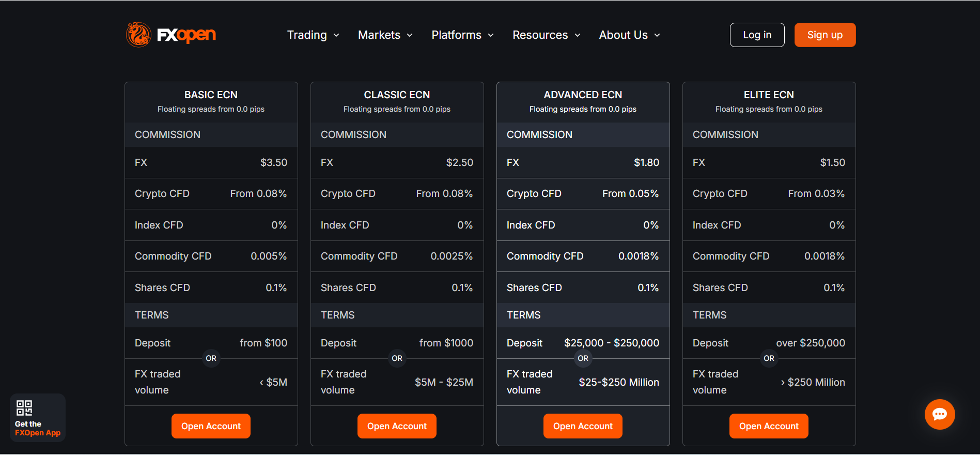The width and height of the screenshot is (980, 455).
Task: Click the $3.50 FX commission value
Action: coord(274,162)
